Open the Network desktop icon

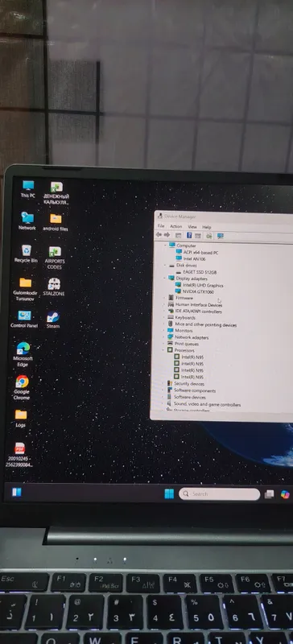point(27,221)
